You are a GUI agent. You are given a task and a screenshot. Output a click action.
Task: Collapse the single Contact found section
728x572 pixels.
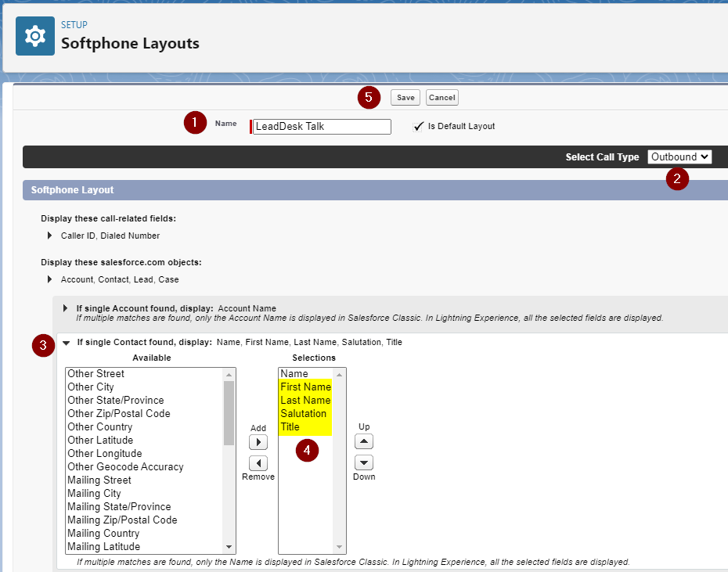[x=66, y=343]
